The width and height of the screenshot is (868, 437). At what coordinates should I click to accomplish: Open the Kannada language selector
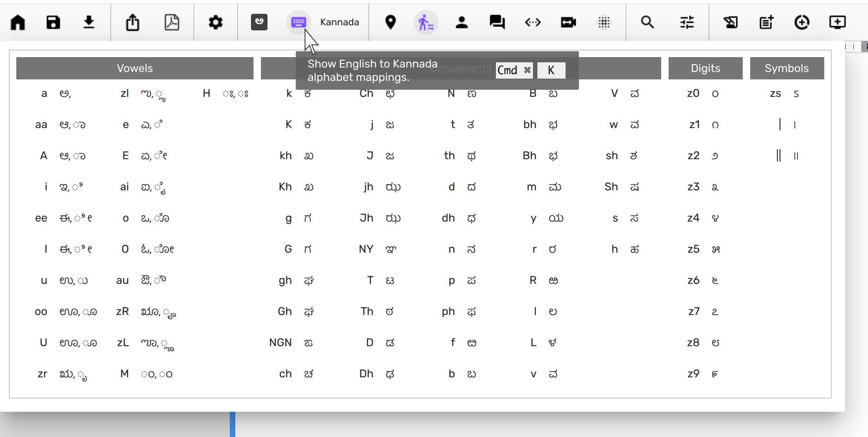pos(339,22)
